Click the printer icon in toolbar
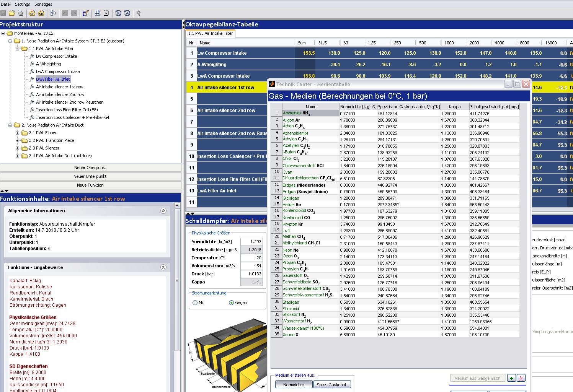The width and height of the screenshot is (573, 392). coord(21,13)
